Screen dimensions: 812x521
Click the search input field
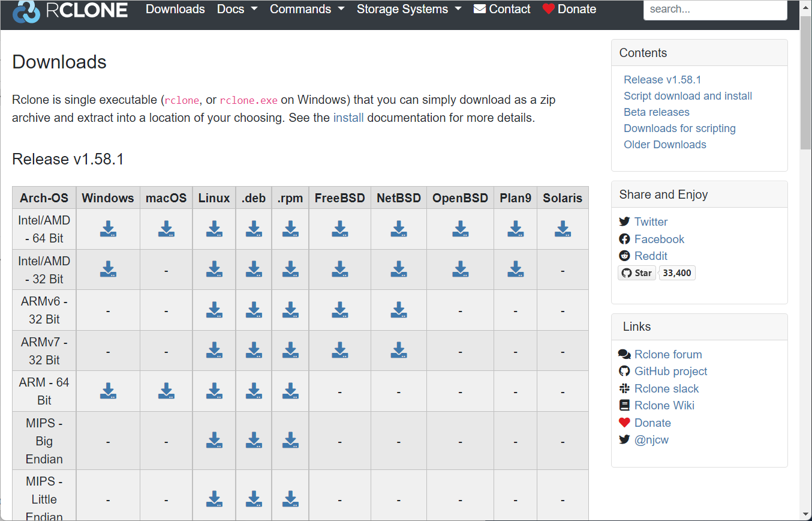point(715,9)
